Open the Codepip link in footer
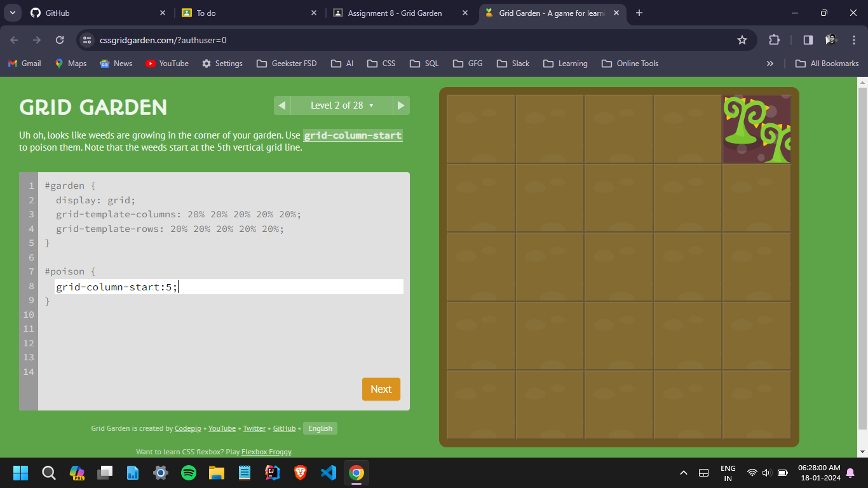Image resolution: width=868 pixels, height=488 pixels. coord(187,428)
